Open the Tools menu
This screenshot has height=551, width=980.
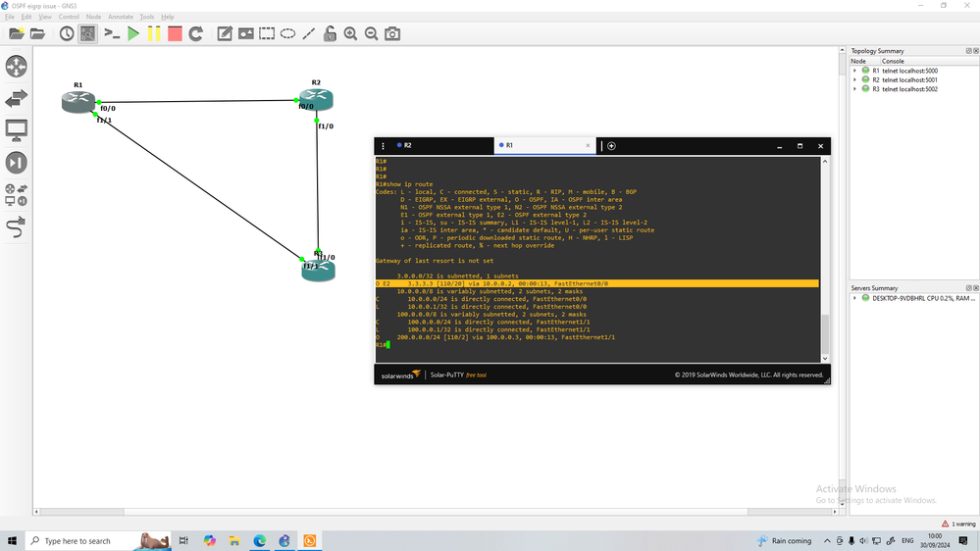(x=147, y=17)
